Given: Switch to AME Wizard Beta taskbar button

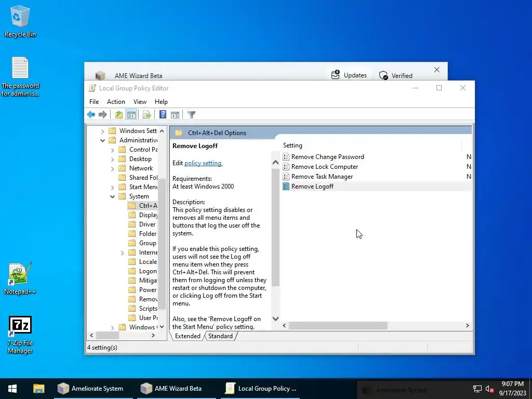Looking at the screenshot, I should (x=176, y=389).
